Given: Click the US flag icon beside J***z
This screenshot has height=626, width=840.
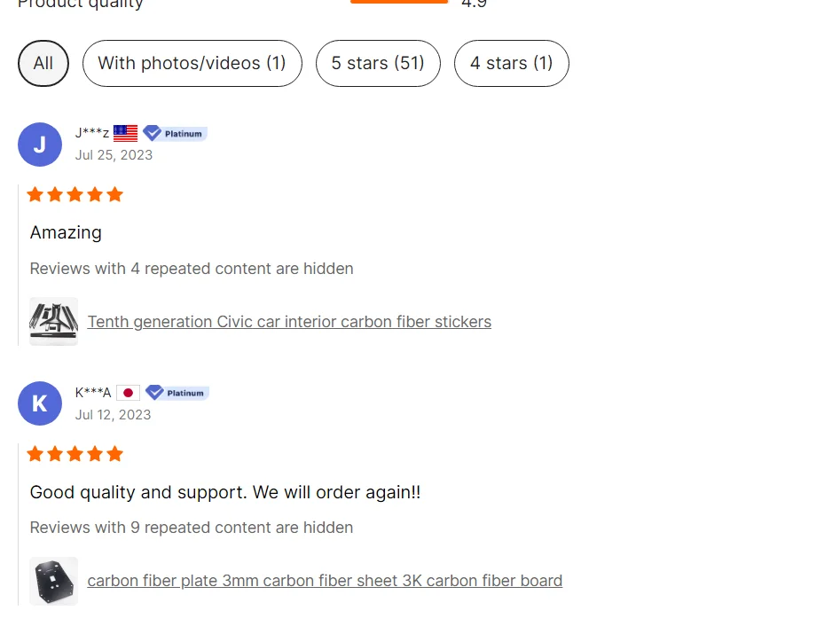Looking at the screenshot, I should click(126, 133).
